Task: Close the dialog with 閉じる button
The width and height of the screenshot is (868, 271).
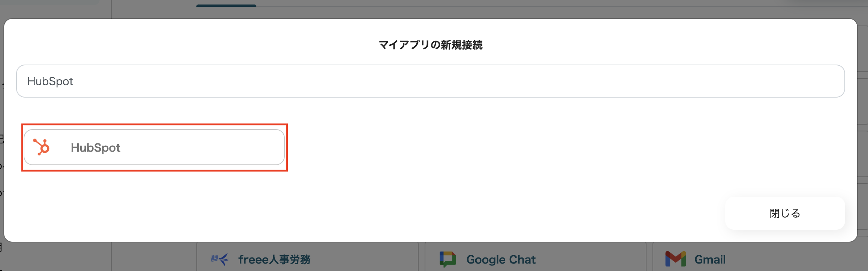Action: [x=785, y=213]
